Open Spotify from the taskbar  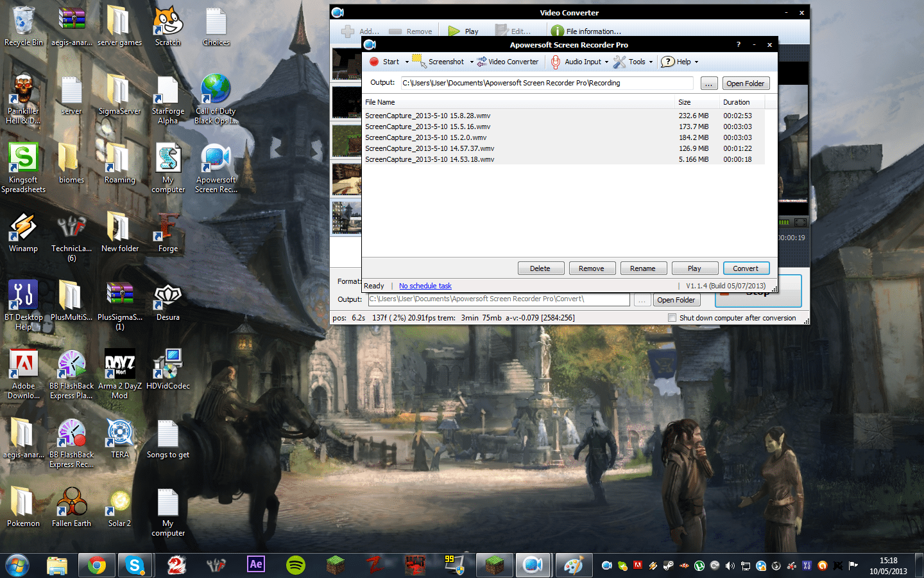[x=295, y=565]
